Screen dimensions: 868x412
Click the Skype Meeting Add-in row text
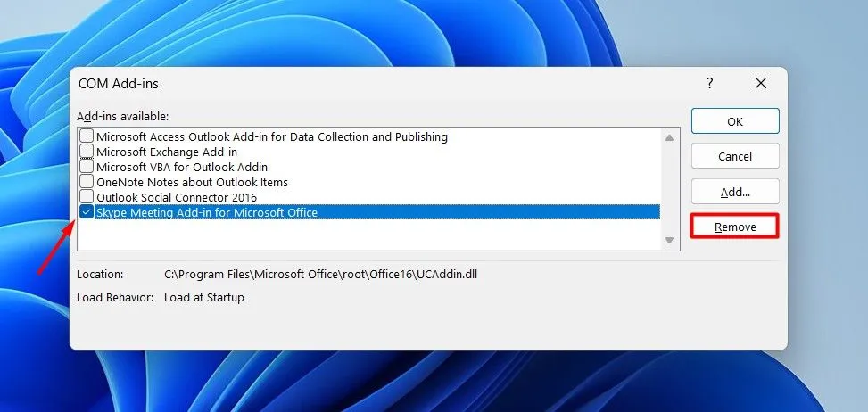click(x=207, y=212)
